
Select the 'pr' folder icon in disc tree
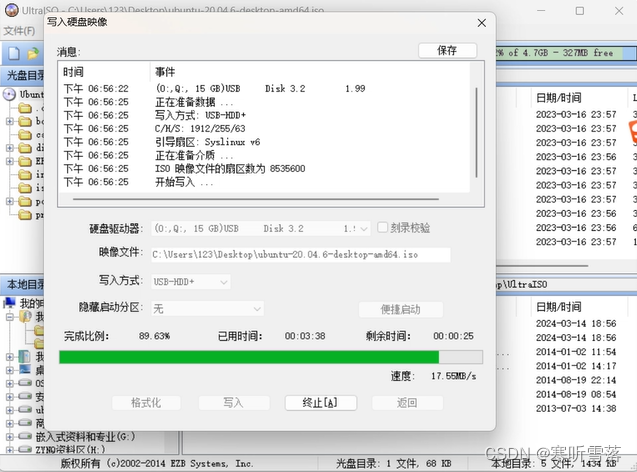[25, 215]
